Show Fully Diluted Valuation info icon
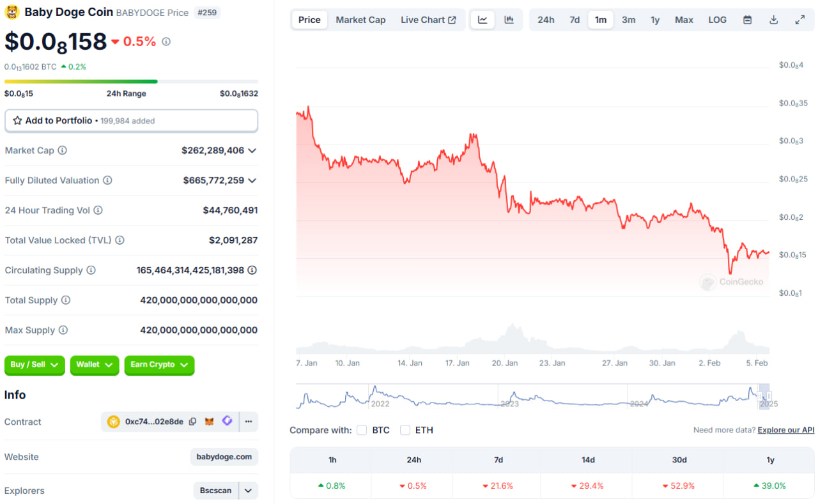 (x=107, y=181)
